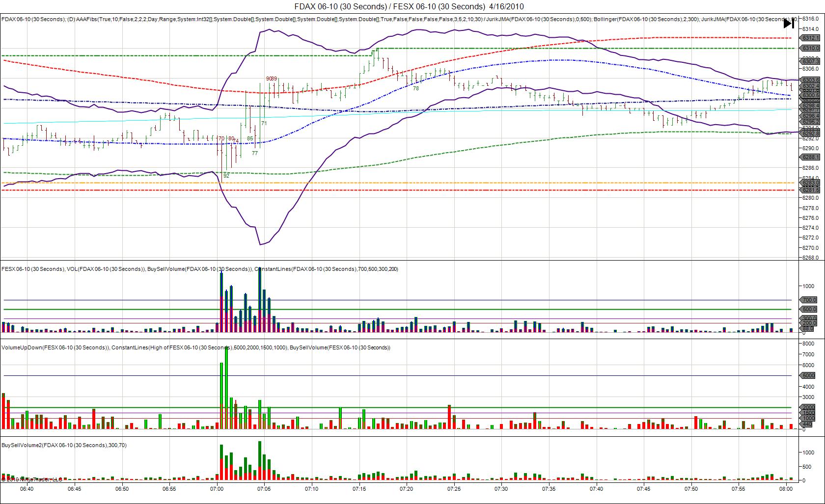Click the 6307.3 price marker

[810, 61]
